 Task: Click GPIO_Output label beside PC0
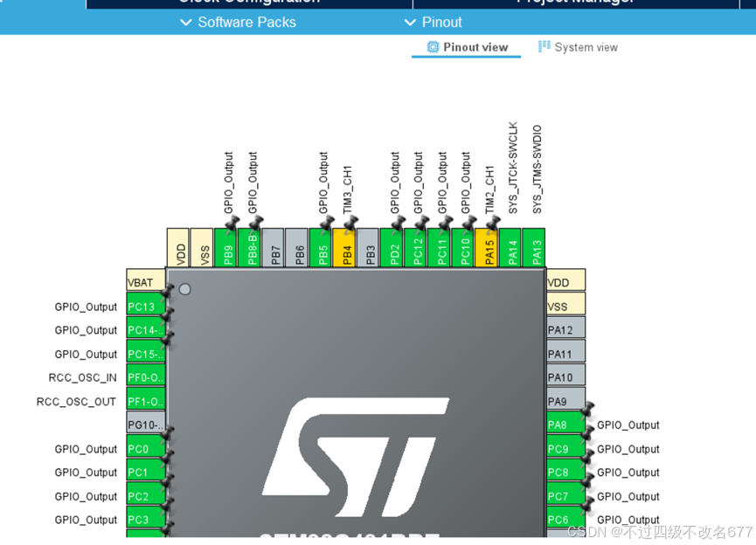(86, 449)
